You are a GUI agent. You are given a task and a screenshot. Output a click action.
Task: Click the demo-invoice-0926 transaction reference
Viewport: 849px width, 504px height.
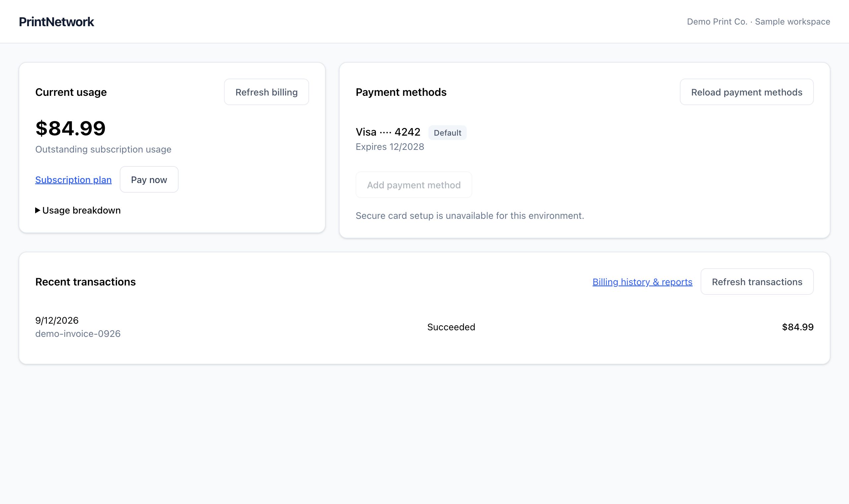pos(78,334)
